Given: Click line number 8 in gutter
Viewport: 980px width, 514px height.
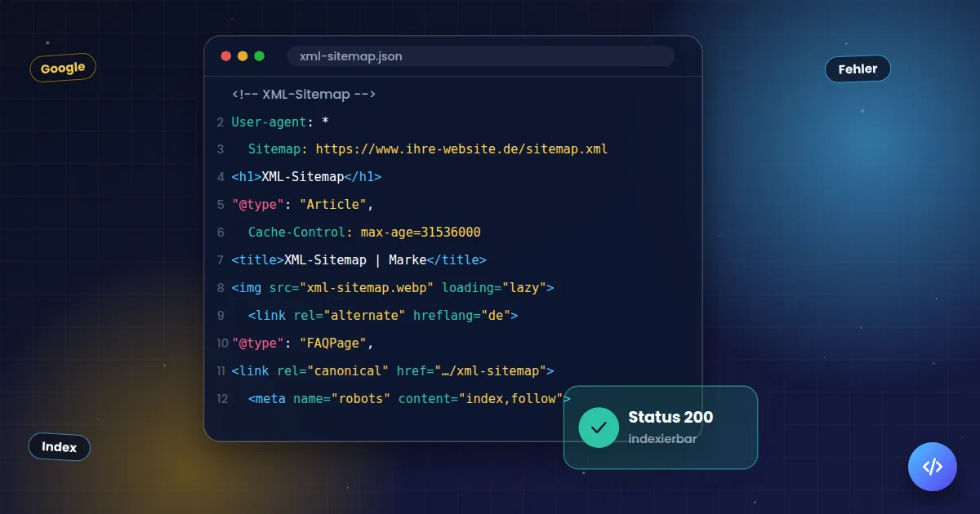Looking at the screenshot, I should (220, 288).
